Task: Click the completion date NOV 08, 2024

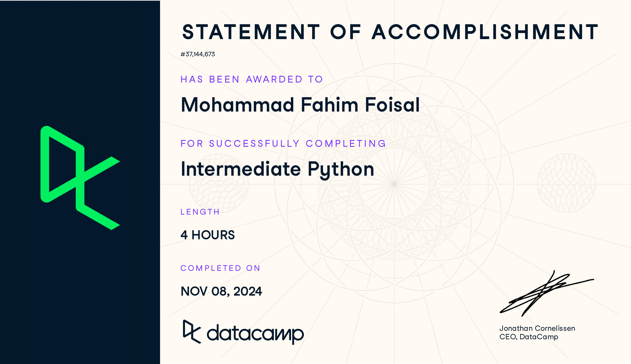Action: pyautogui.click(x=221, y=291)
